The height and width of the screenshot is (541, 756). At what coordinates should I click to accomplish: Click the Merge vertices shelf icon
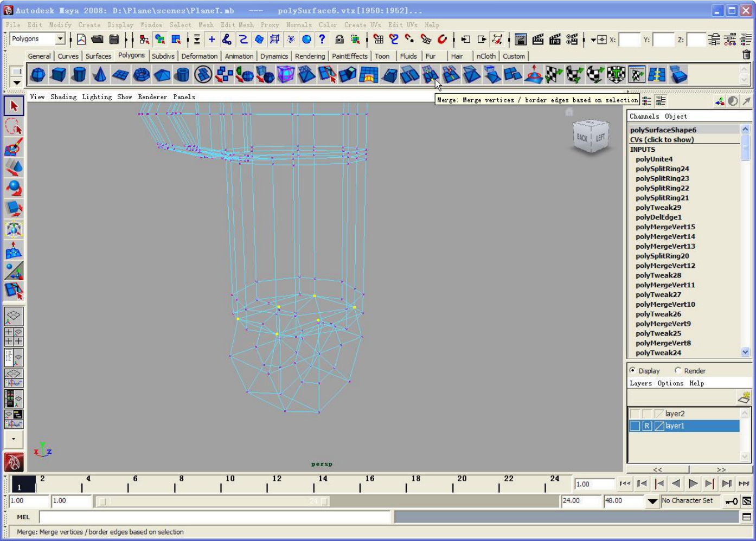click(x=430, y=75)
